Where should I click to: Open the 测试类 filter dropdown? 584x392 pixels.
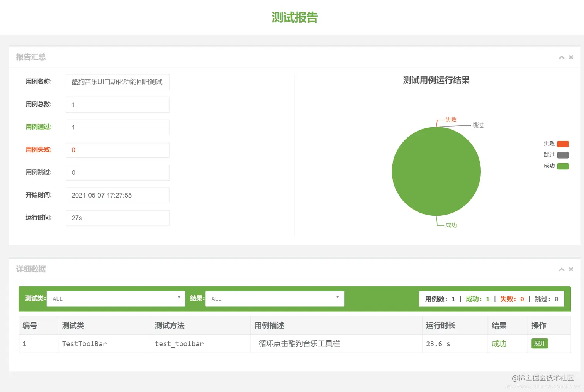pyautogui.click(x=116, y=299)
